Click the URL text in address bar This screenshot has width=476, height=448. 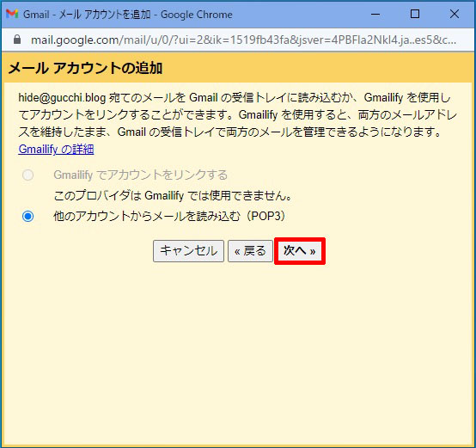click(x=243, y=40)
